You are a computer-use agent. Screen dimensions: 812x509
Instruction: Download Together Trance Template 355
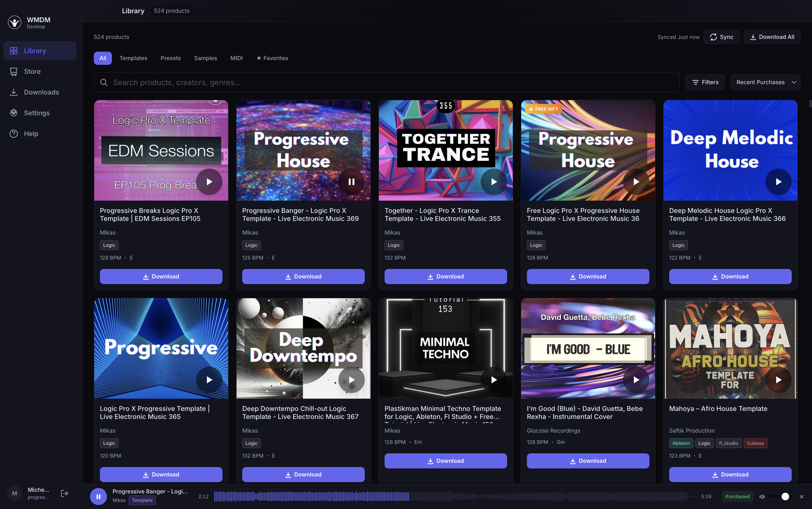coord(446,276)
